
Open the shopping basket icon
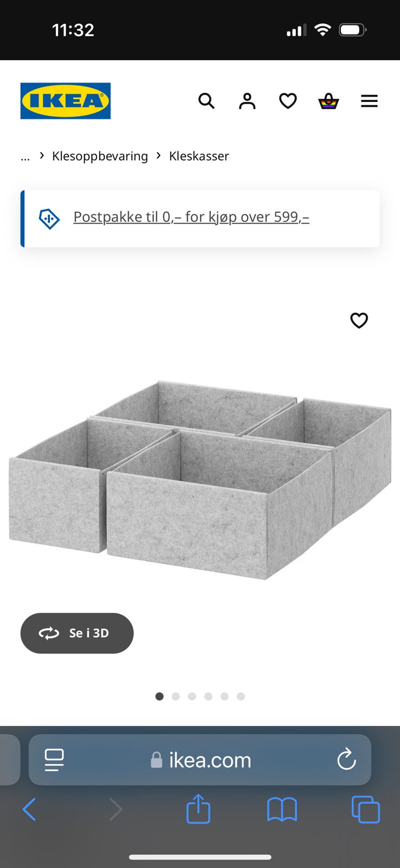[328, 101]
